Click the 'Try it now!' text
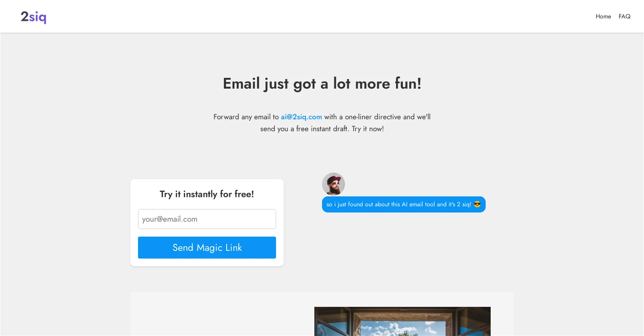Image resolution: width=644 pixels, height=336 pixels. coord(367,129)
